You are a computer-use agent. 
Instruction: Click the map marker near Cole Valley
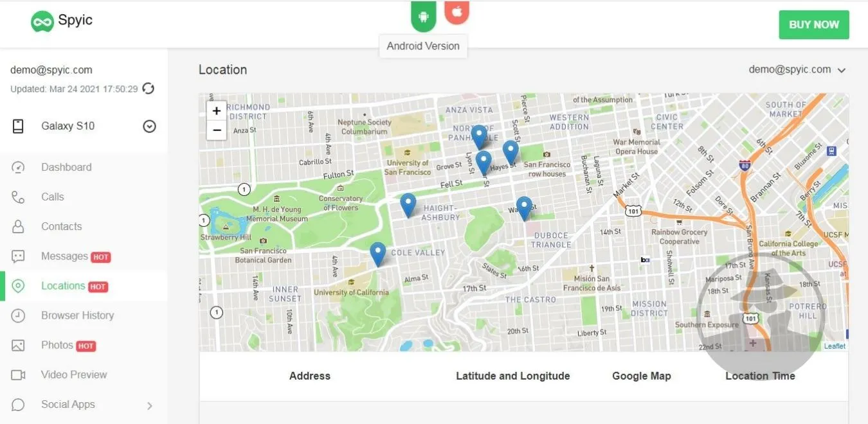pos(378,254)
